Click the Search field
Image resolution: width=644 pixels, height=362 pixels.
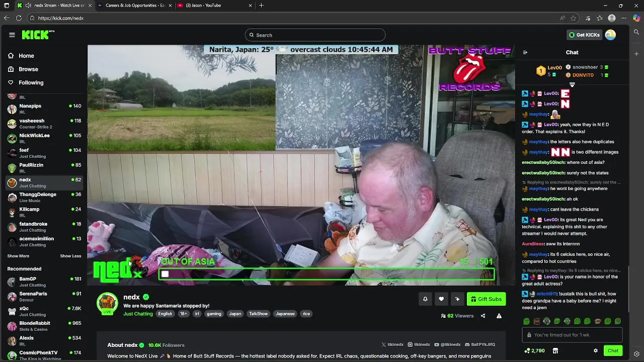[315, 35]
